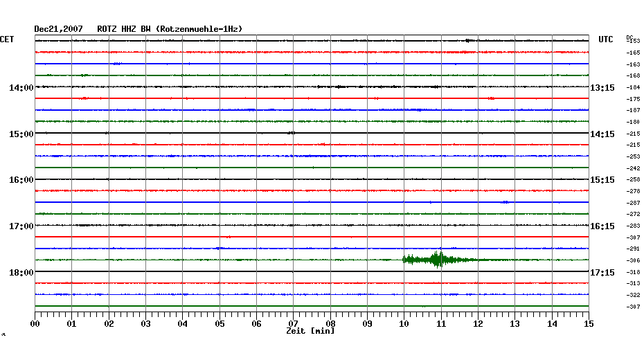Click minute tick label 10 on time axis

pos(404,324)
